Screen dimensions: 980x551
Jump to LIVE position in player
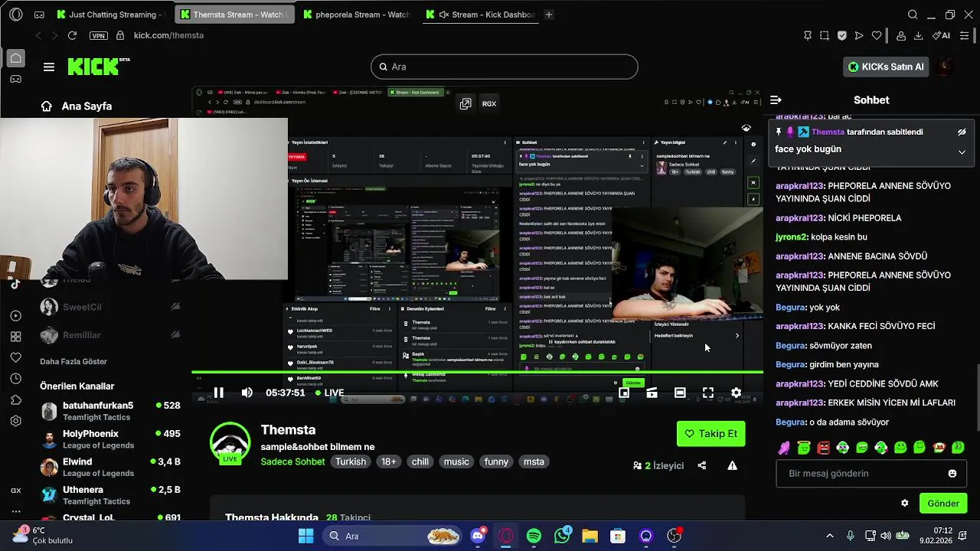(328, 393)
